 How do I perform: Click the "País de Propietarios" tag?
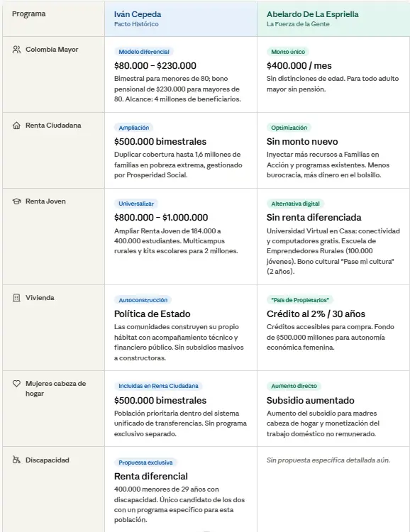(x=300, y=300)
